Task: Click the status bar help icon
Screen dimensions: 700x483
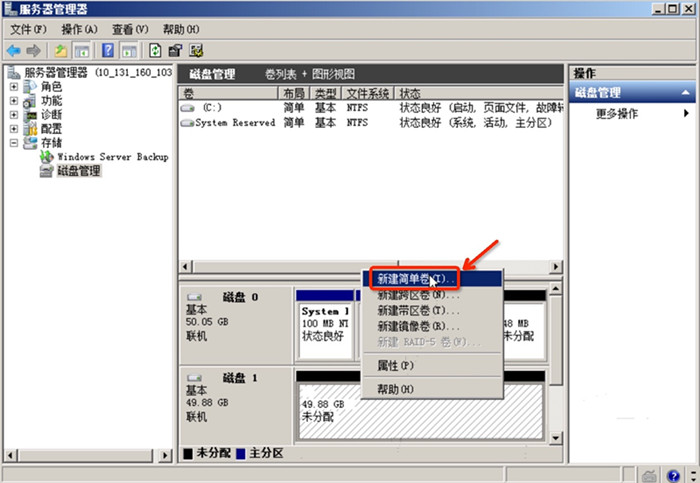Action: (x=673, y=476)
